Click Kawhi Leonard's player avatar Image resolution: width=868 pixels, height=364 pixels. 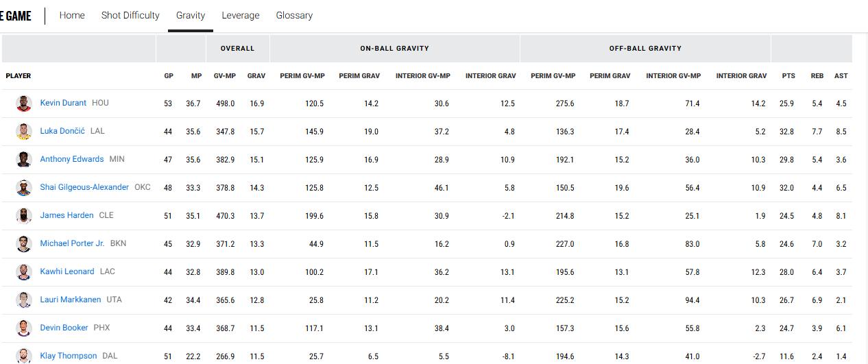[x=24, y=272]
